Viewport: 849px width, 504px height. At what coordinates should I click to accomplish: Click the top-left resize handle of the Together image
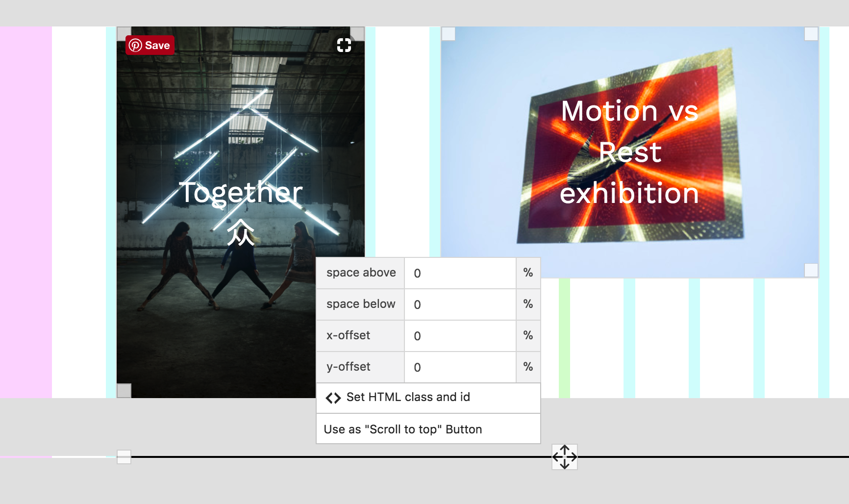[x=124, y=33]
